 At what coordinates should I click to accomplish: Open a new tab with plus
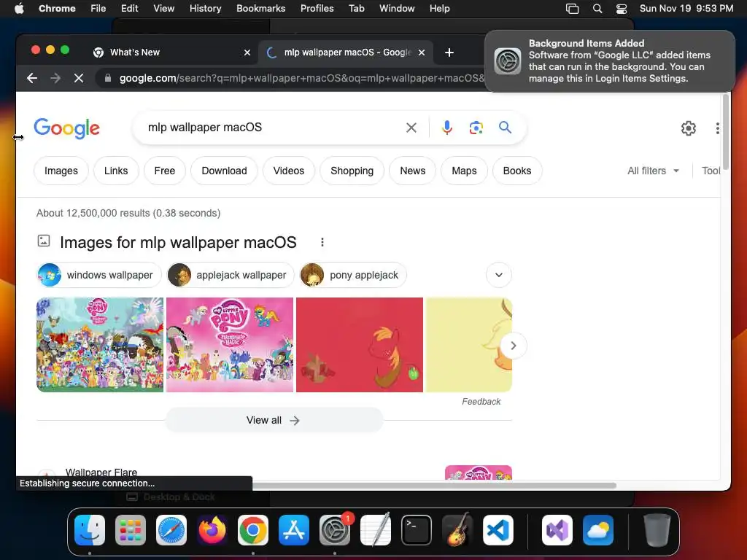pos(449,52)
